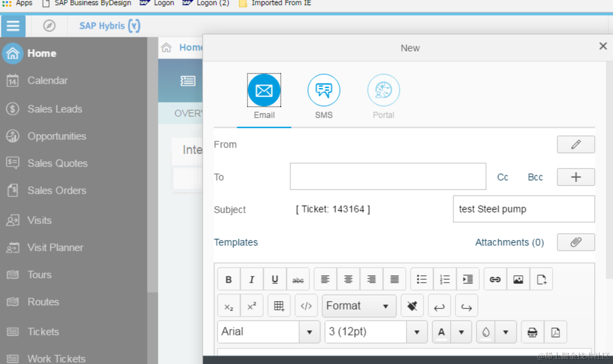The width and height of the screenshot is (613, 364).
Task: Align text left
Action: point(325,279)
